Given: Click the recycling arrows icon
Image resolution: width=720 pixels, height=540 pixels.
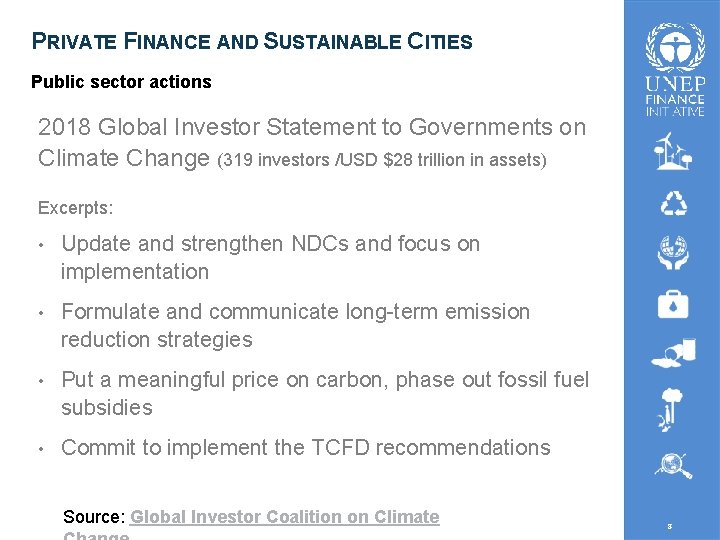Looking at the screenshot, I should 674,203.
